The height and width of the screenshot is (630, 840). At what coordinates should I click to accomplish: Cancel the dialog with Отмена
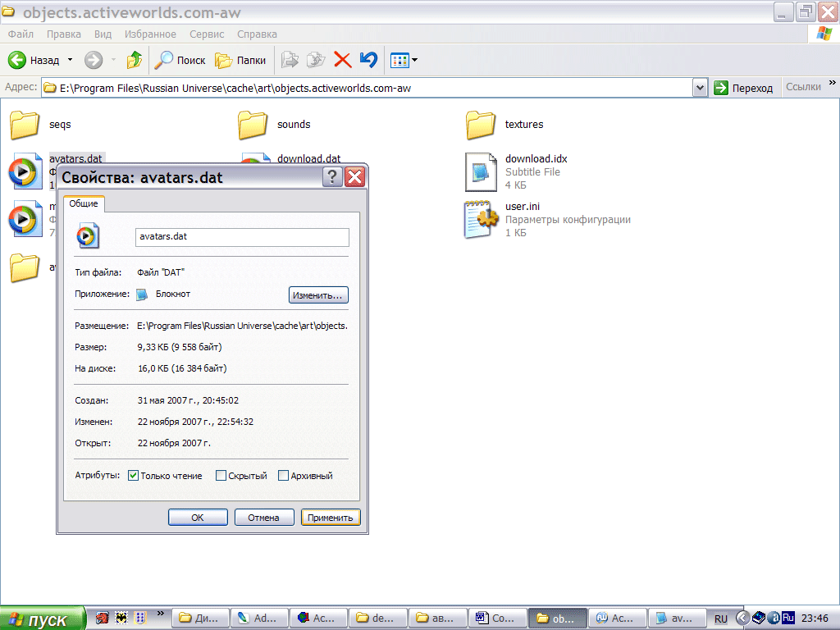click(x=263, y=518)
